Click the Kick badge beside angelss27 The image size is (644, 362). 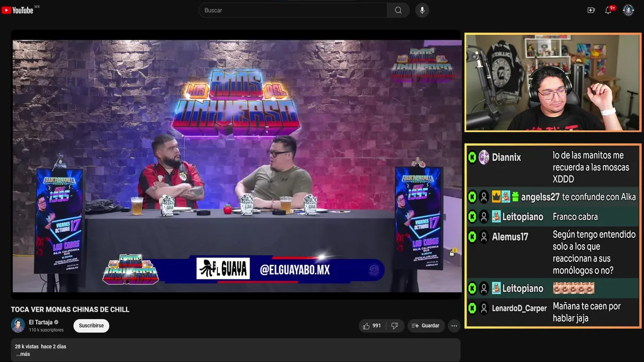point(472,197)
